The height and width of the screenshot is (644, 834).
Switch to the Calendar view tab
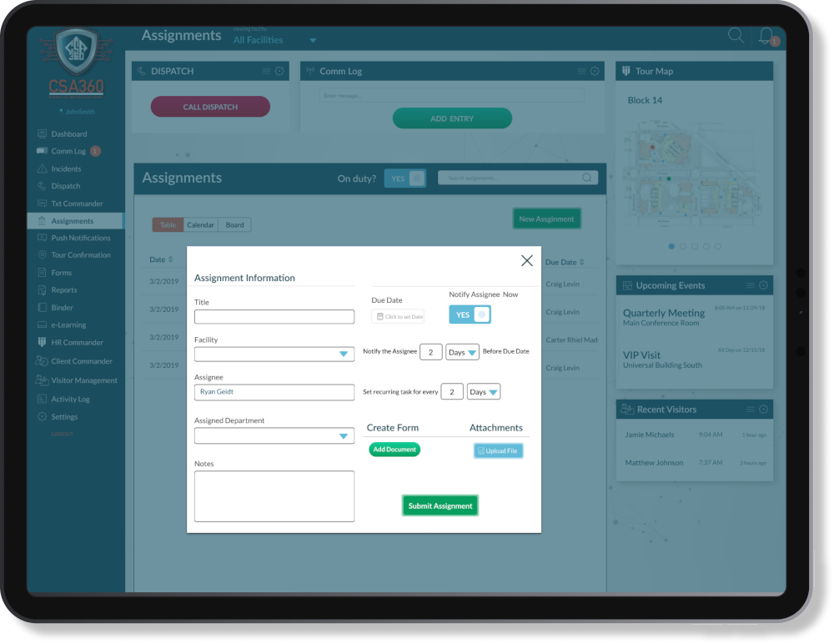[200, 224]
